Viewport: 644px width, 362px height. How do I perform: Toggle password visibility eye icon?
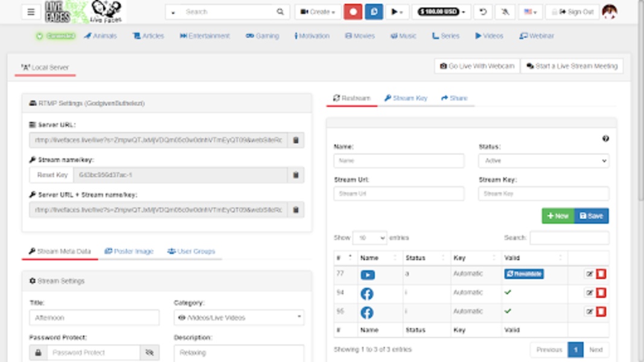tap(150, 352)
